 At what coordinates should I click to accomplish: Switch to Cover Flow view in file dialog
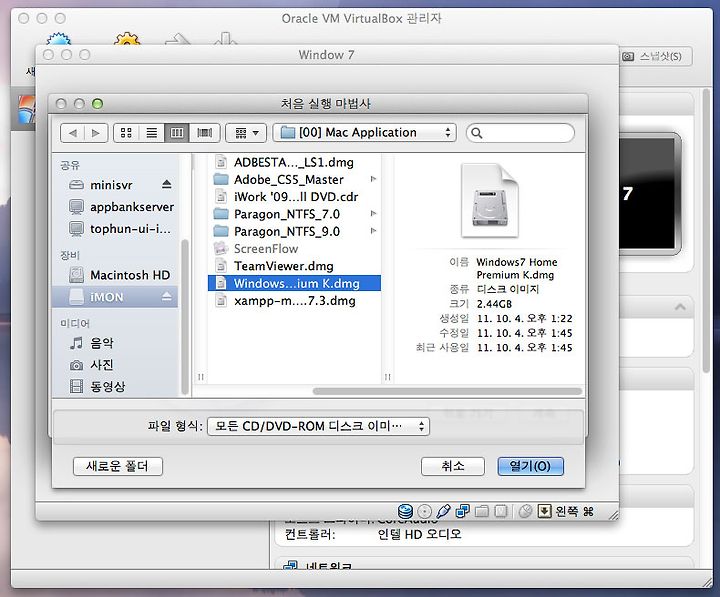tap(204, 133)
